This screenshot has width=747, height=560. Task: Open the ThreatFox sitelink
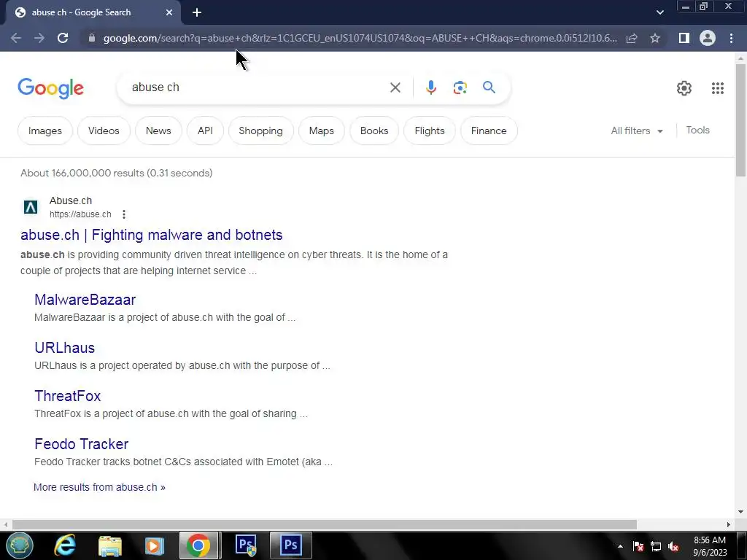68,396
